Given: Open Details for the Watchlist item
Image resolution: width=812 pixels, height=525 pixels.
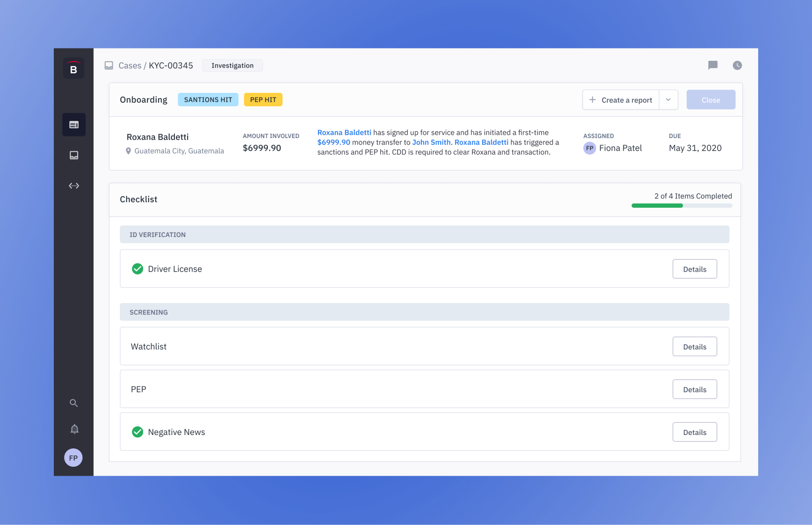Looking at the screenshot, I should click(694, 347).
